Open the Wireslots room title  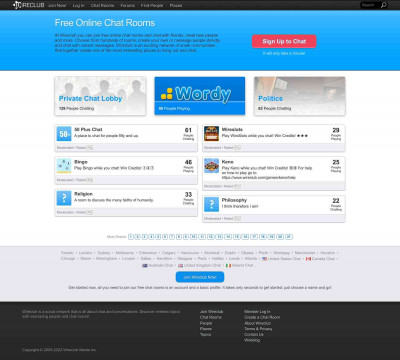(x=232, y=129)
